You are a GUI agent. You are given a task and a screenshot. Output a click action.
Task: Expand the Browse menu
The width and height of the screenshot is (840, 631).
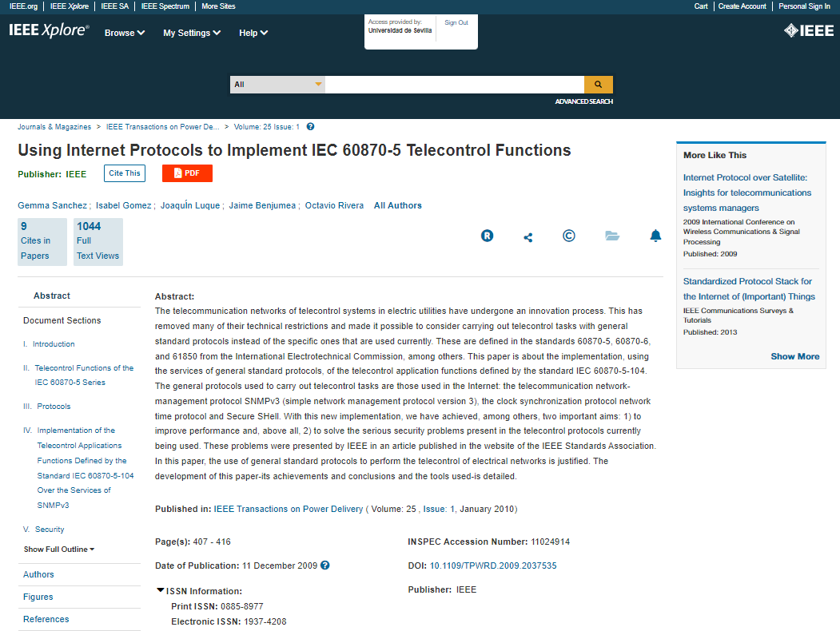click(125, 33)
